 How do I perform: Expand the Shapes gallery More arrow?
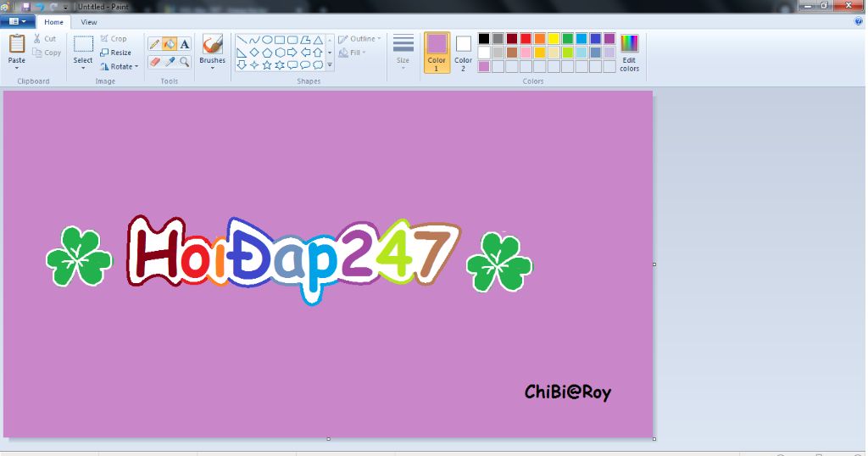pyautogui.click(x=330, y=64)
